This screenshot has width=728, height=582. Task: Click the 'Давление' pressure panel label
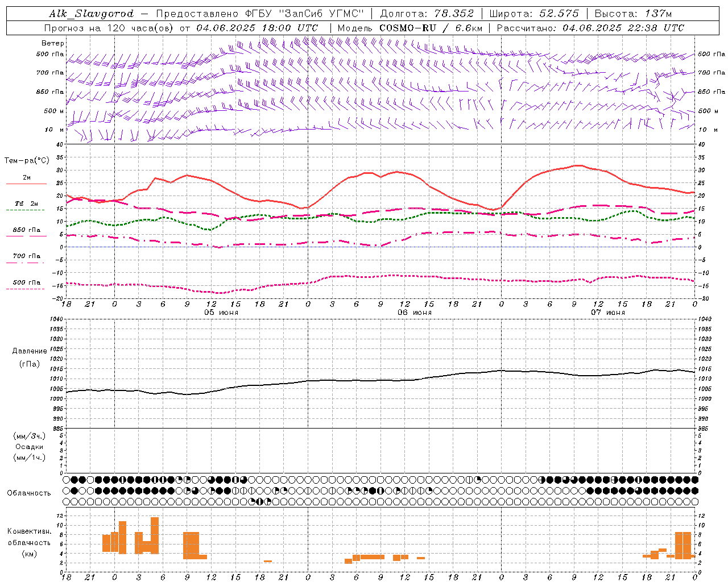30,351
